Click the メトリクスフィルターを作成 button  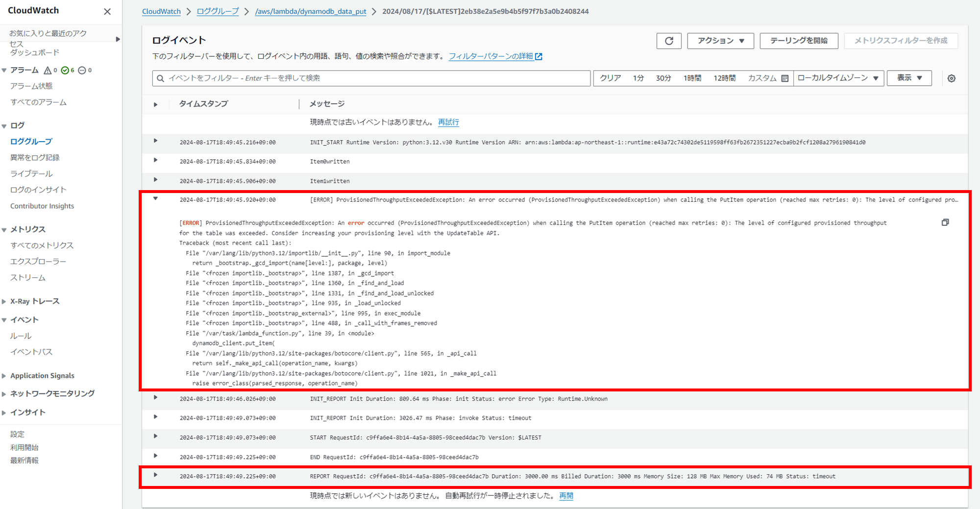[901, 41]
